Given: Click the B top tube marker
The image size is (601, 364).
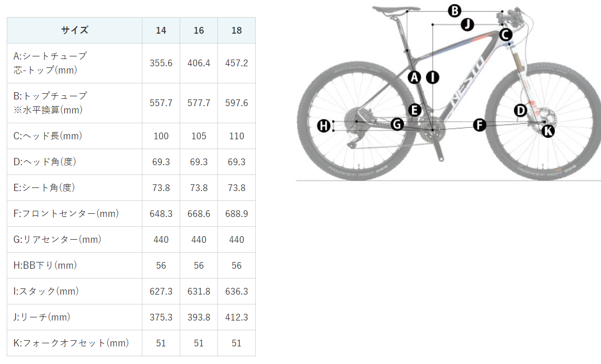Looking at the screenshot, I should (x=455, y=11).
